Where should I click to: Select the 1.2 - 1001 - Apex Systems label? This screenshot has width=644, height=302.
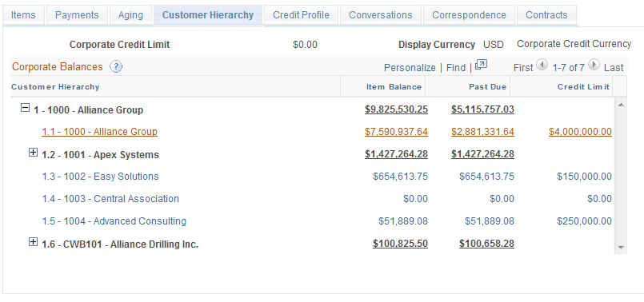click(x=100, y=155)
